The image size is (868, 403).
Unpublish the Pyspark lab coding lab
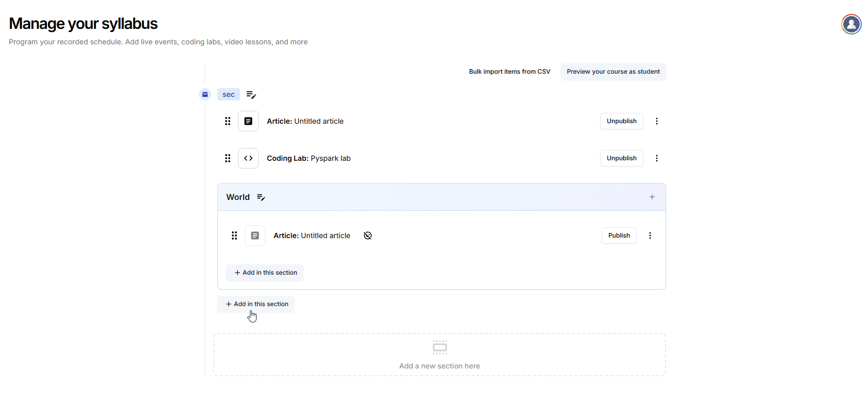click(621, 158)
